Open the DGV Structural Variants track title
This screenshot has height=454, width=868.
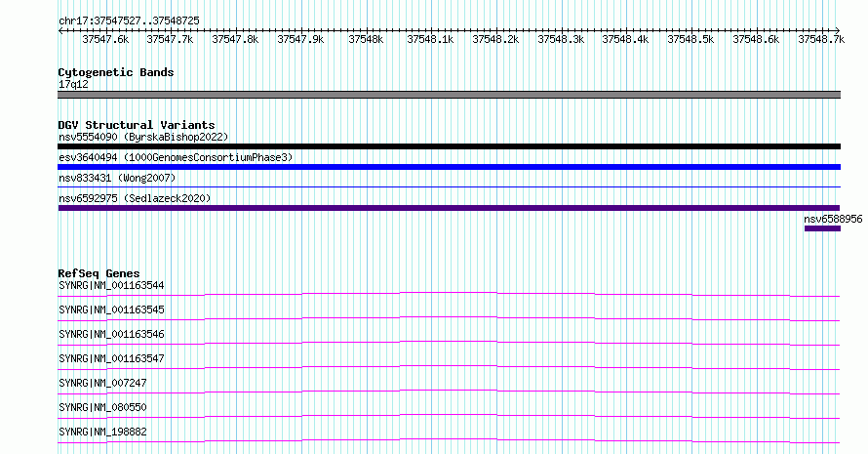tap(137, 125)
